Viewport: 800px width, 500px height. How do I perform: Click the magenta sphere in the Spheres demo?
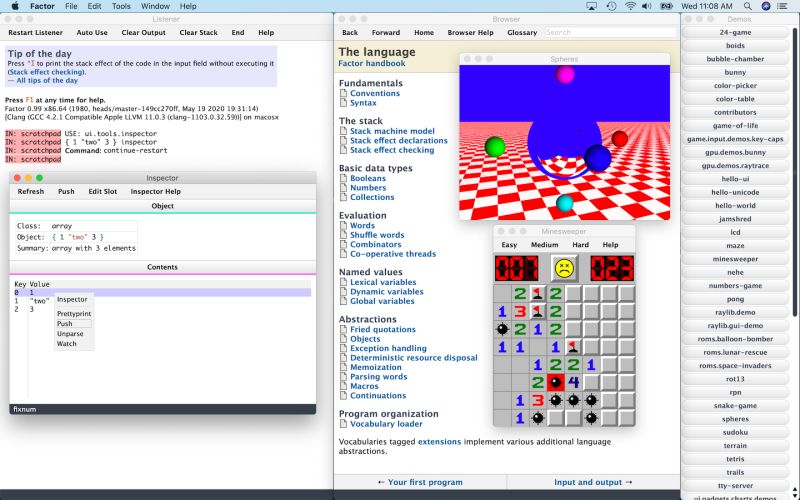pos(564,75)
